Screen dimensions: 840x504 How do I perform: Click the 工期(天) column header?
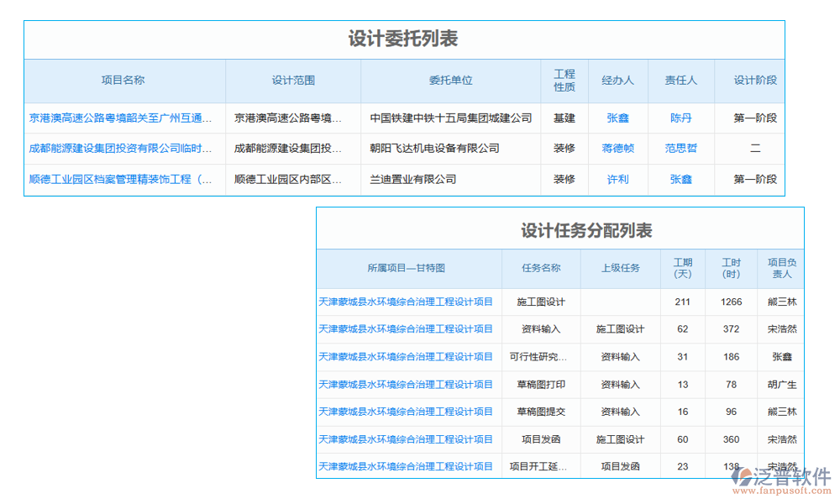pos(682,267)
